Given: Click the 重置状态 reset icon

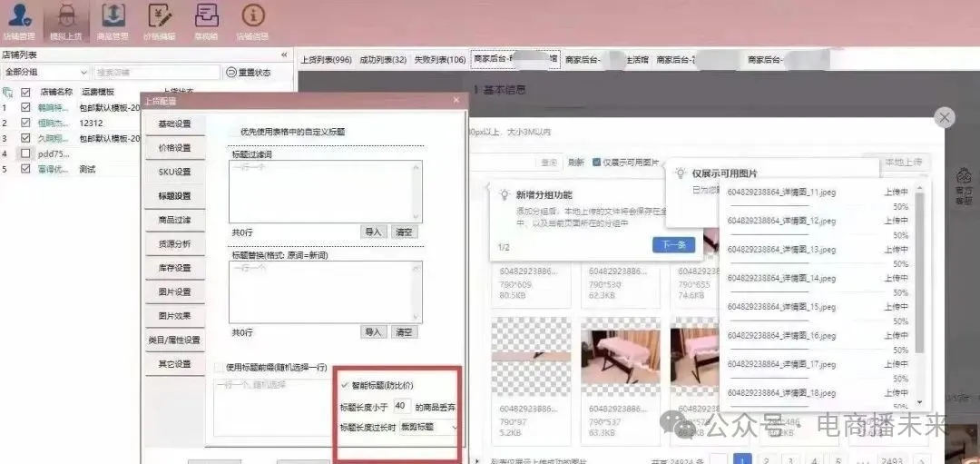Looking at the screenshot, I should 231,73.
